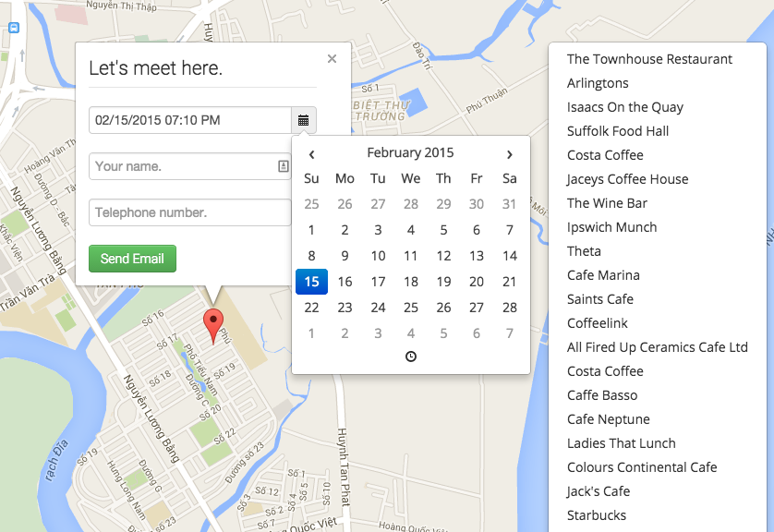
Task: Click the contact card icon in name field
Action: pos(283,166)
